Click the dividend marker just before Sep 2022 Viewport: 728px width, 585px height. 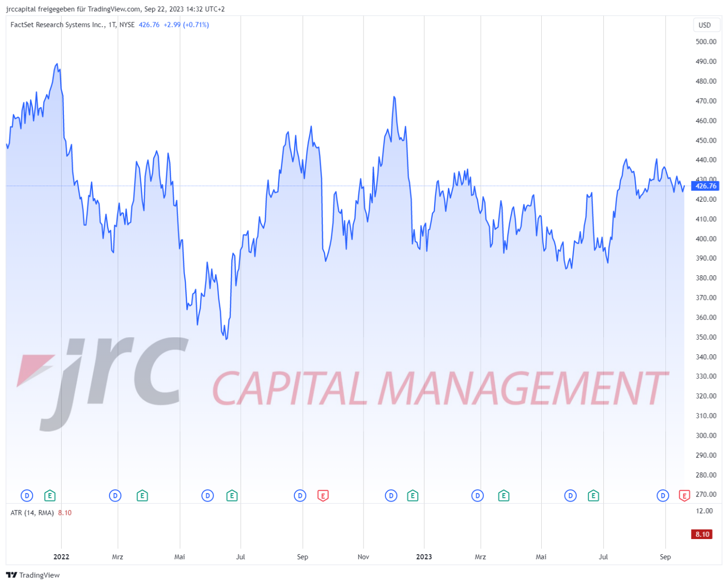pos(300,496)
